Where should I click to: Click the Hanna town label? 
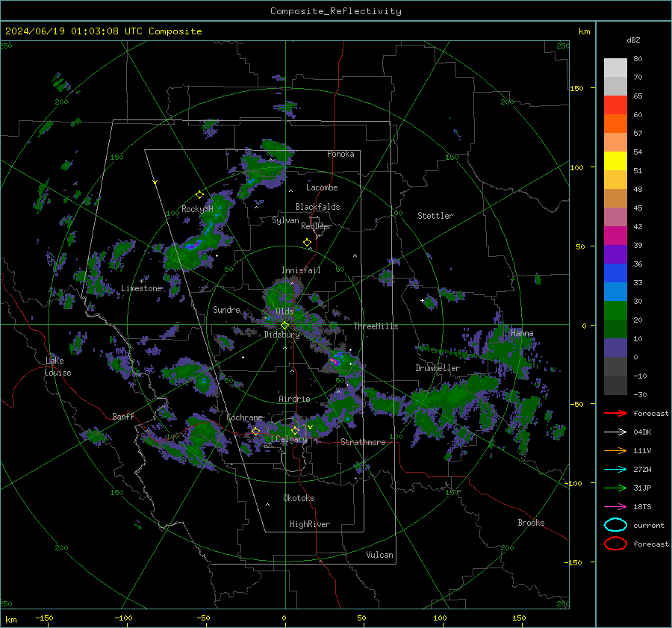[x=522, y=333]
